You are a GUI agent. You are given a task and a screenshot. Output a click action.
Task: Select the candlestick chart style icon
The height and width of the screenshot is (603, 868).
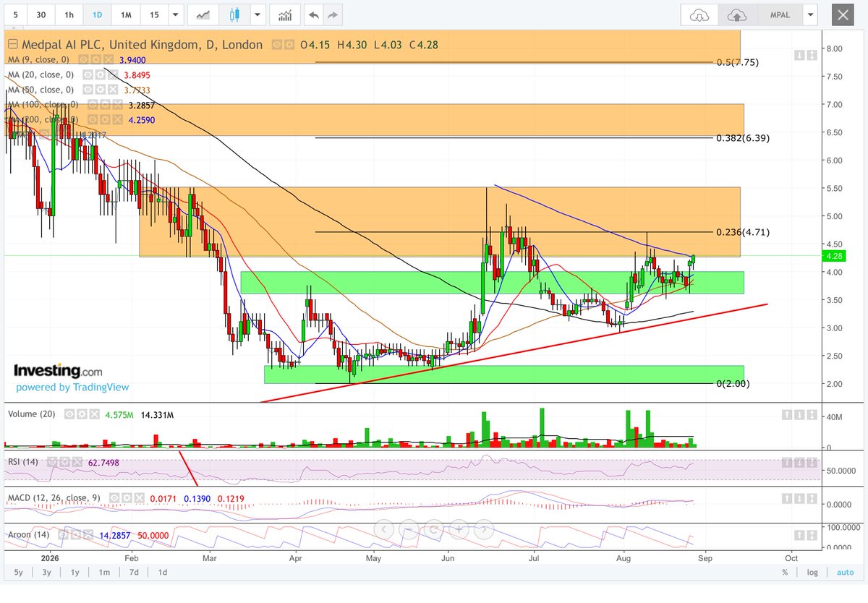[x=234, y=14]
